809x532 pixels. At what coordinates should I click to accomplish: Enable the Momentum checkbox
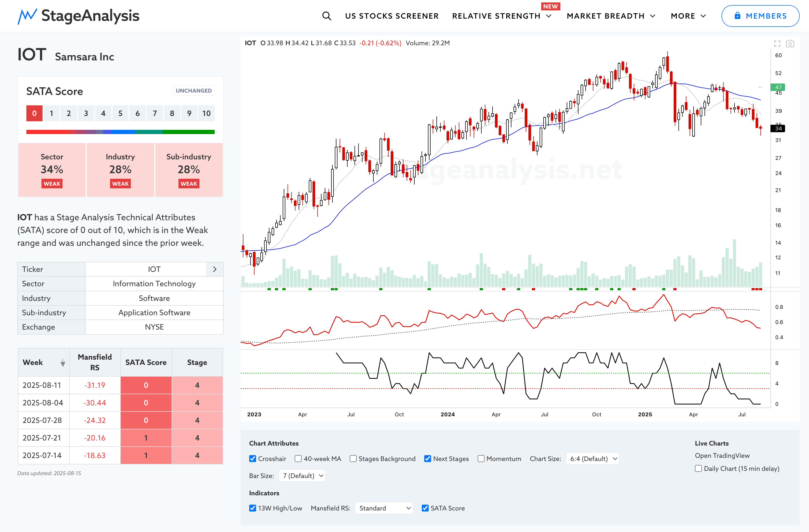point(481,459)
